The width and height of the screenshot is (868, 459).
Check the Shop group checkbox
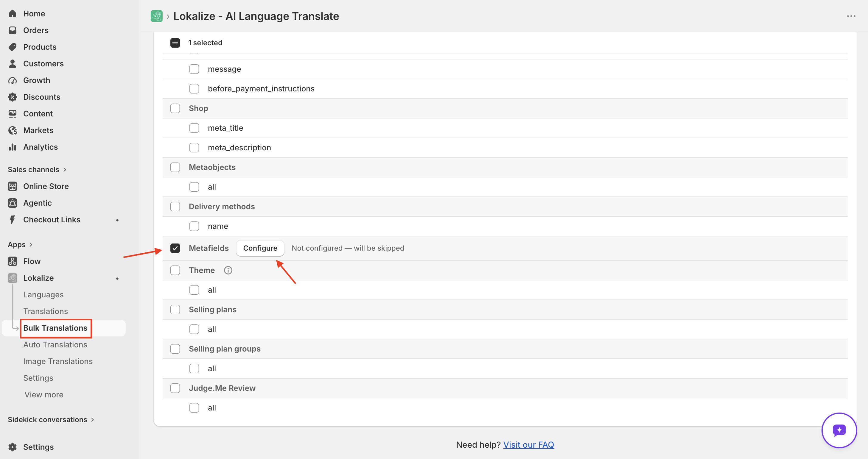(x=175, y=108)
